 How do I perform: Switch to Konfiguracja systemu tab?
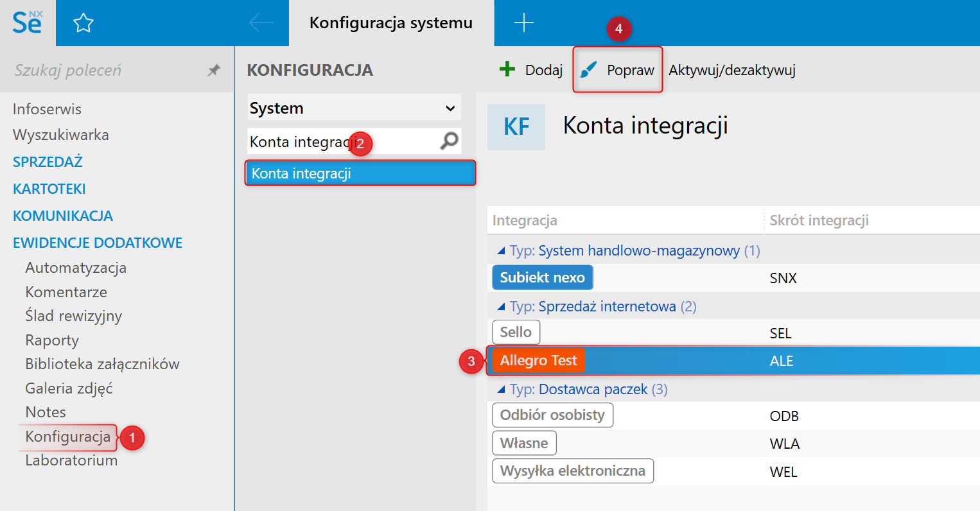click(390, 23)
